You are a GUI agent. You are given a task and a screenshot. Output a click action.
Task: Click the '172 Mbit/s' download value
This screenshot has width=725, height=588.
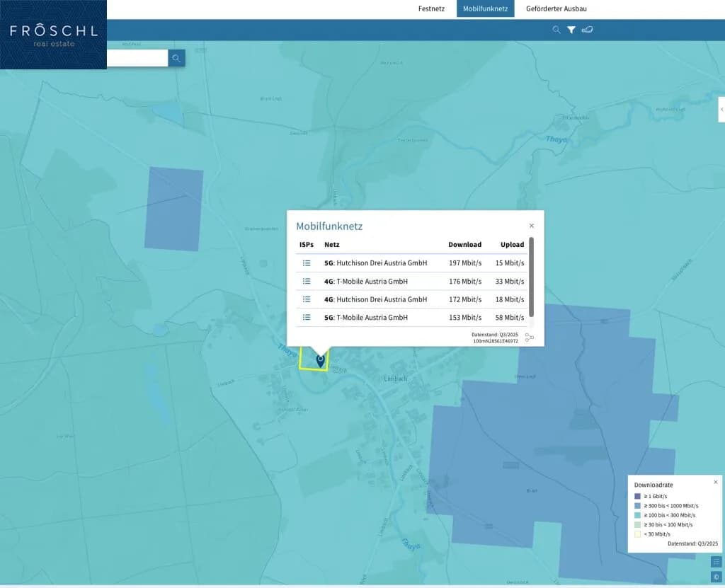click(465, 299)
